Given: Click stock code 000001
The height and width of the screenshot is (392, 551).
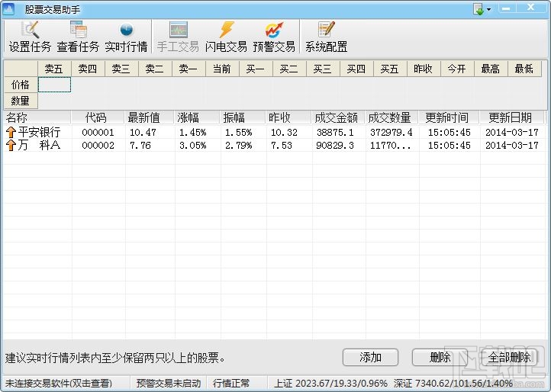Looking at the screenshot, I should [98, 133].
